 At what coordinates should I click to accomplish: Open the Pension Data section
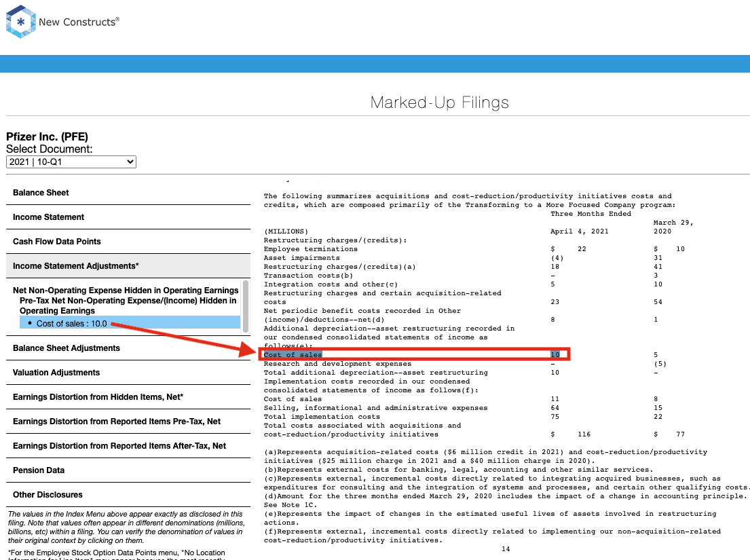point(128,470)
